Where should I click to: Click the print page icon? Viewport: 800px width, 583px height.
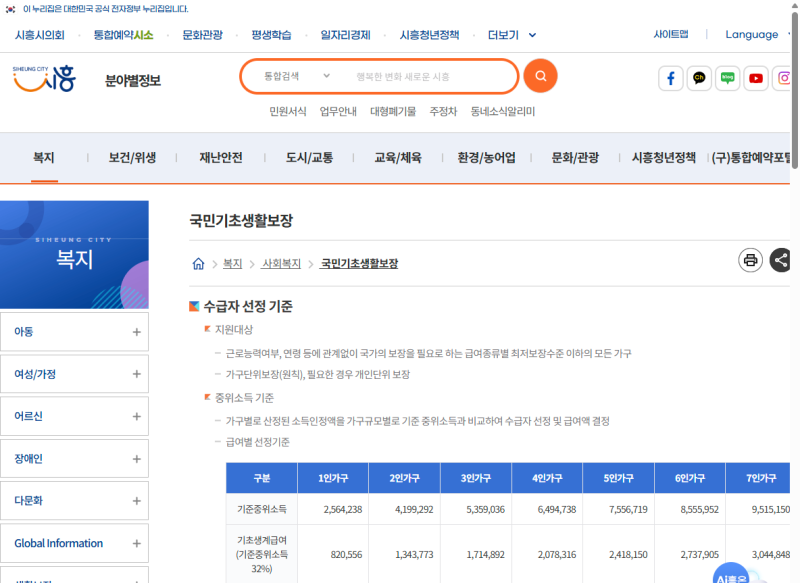pyautogui.click(x=750, y=260)
